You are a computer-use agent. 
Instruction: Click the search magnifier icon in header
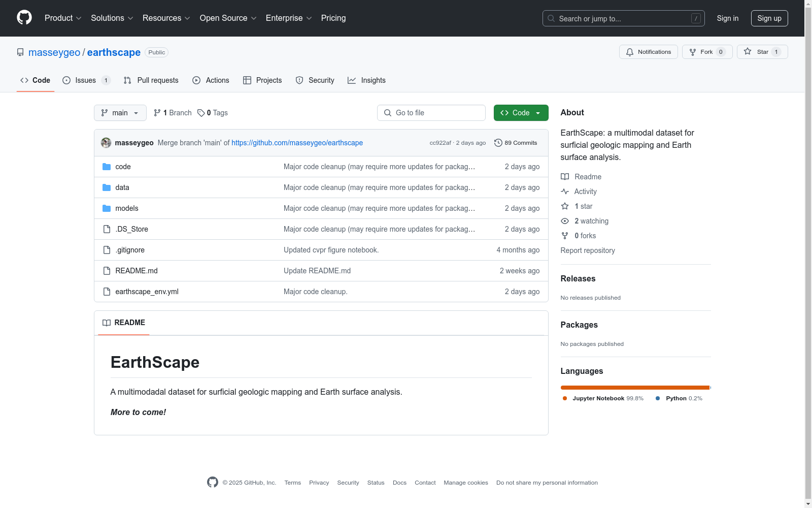[x=551, y=18]
